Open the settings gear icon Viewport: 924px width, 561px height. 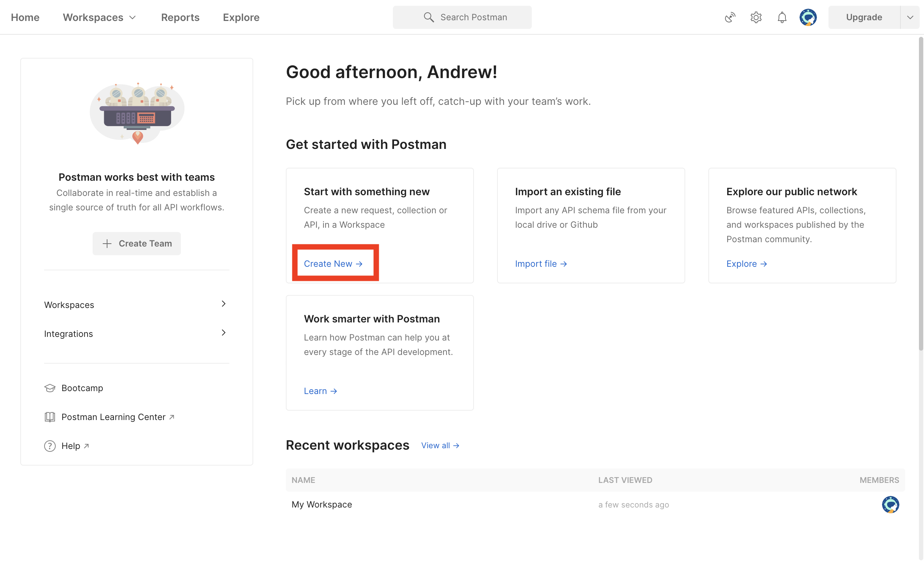click(x=756, y=17)
